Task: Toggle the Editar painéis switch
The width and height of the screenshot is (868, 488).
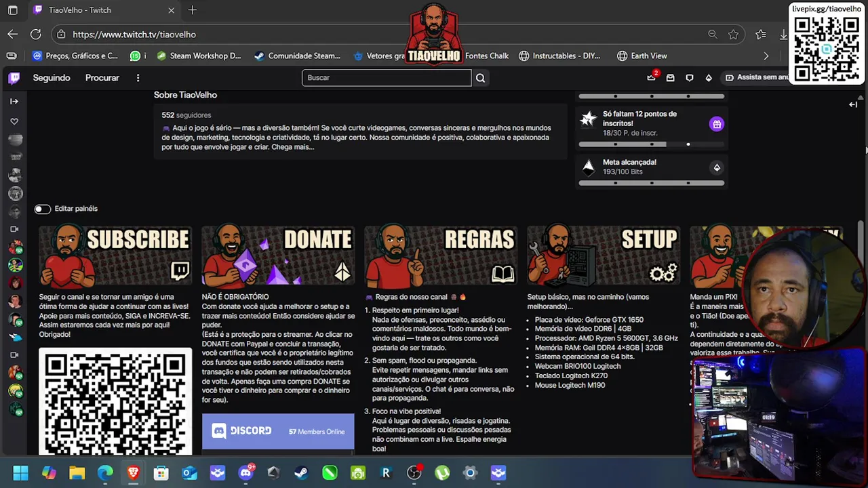Action: 43,209
